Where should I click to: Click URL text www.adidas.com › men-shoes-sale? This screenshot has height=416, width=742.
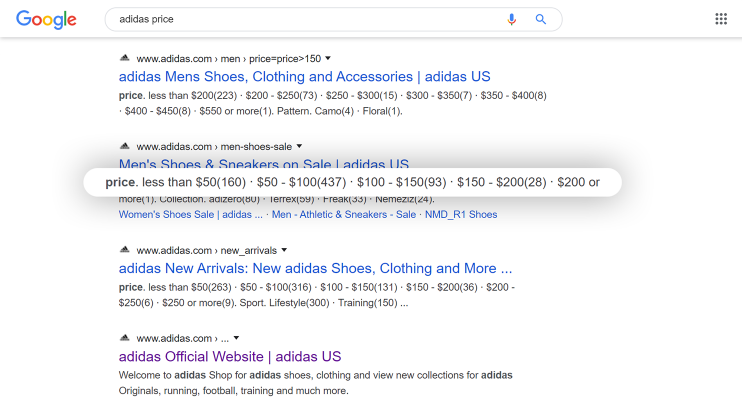[x=214, y=147]
